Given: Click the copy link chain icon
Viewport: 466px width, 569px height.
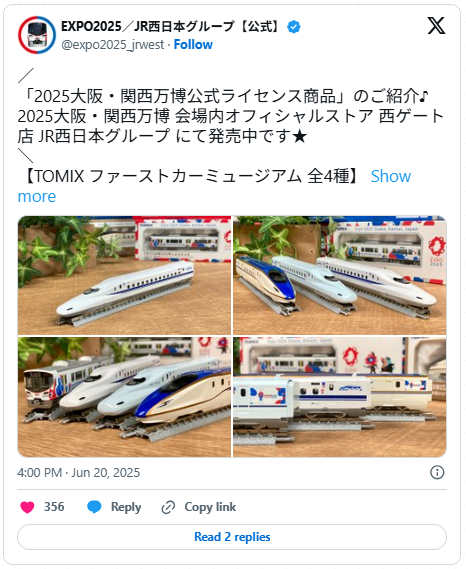Looking at the screenshot, I should pos(168,507).
